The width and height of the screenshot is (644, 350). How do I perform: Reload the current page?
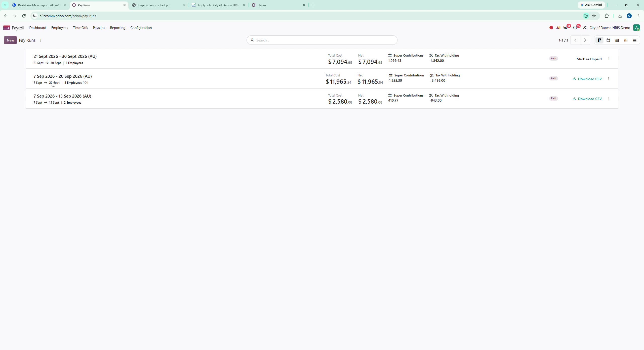(x=24, y=16)
